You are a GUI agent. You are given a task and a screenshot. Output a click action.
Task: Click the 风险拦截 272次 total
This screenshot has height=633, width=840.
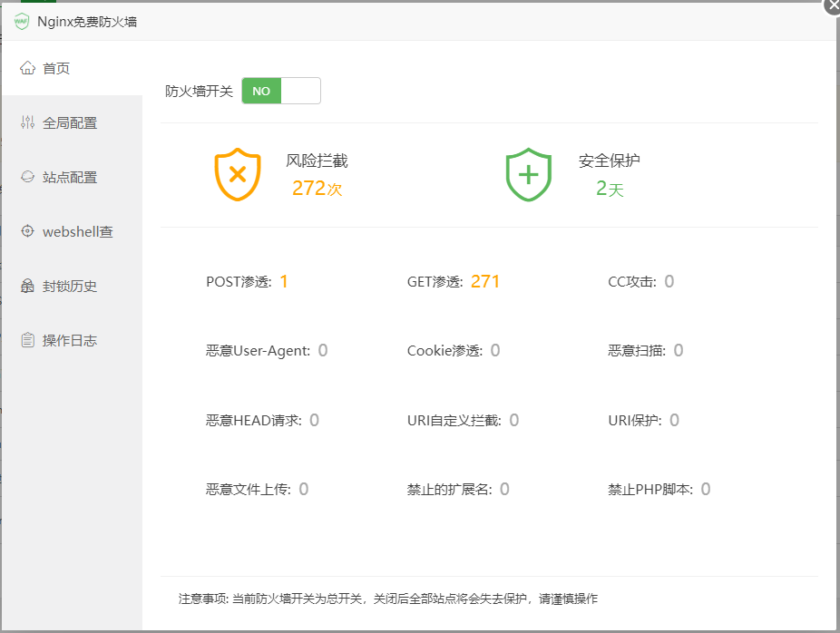[x=317, y=189]
